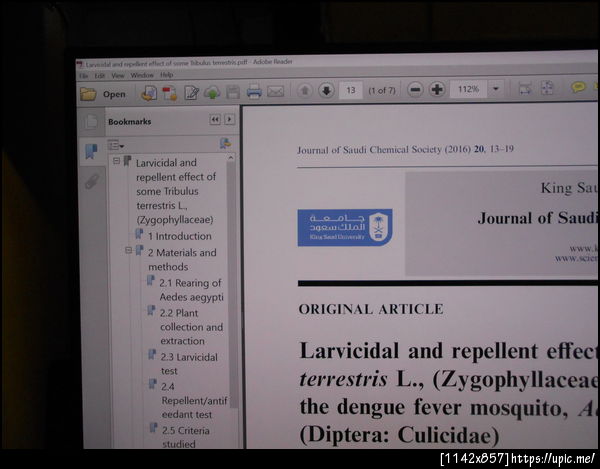Collapse the Larvicidal and repellent root bookmark
600x469 pixels.
coord(116,161)
